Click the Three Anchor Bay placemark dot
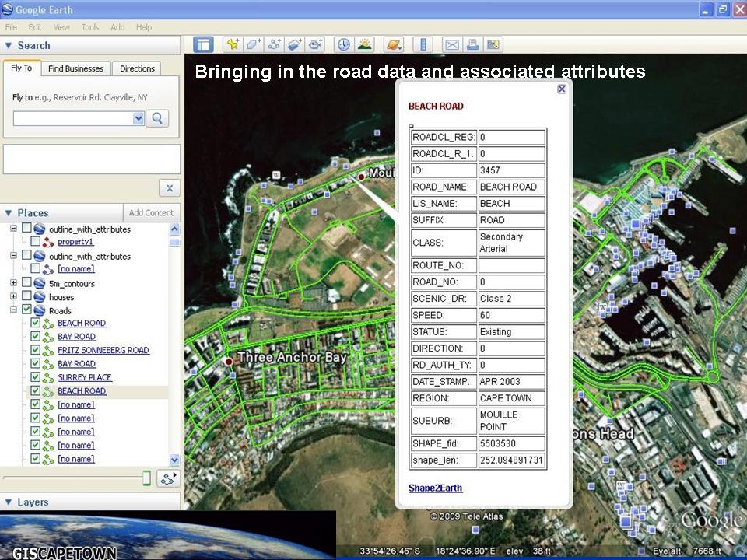 (229, 362)
